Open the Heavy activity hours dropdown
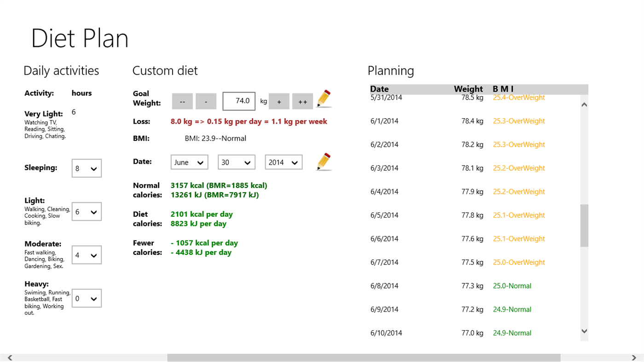Viewport: 644px width, 362px height. click(x=86, y=298)
